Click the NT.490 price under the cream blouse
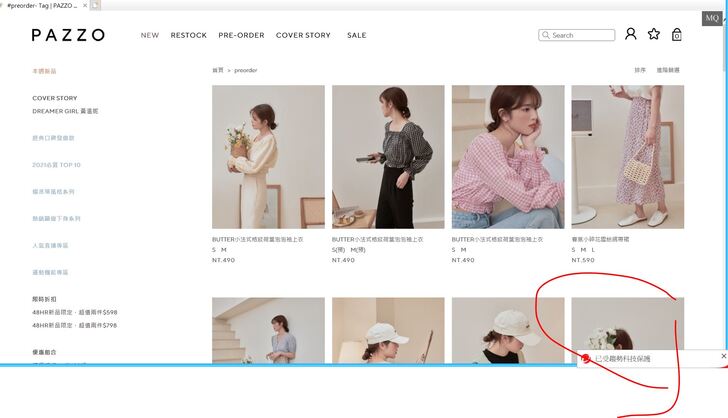This screenshot has height=418, width=728. tap(223, 260)
